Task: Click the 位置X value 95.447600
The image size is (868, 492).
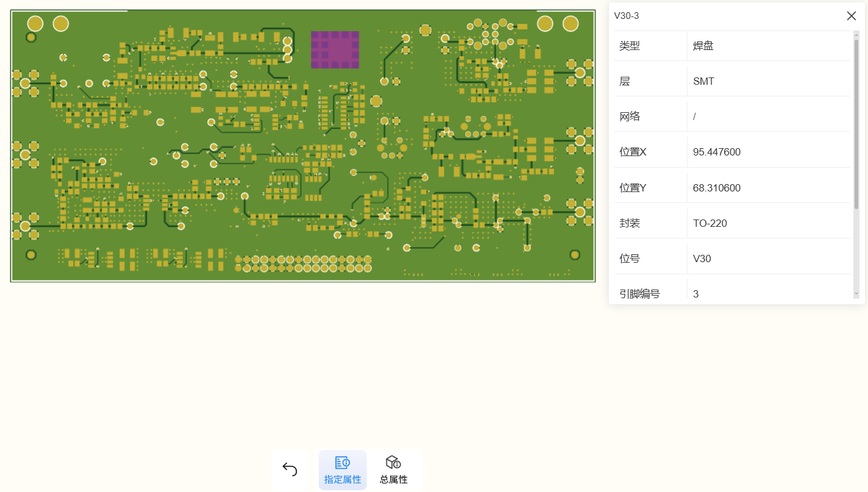Action: 717,152
